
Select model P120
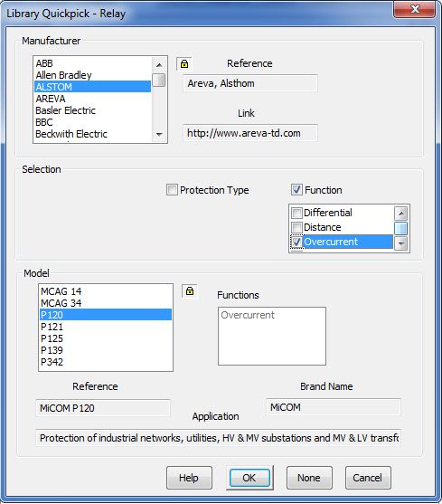(106, 315)
